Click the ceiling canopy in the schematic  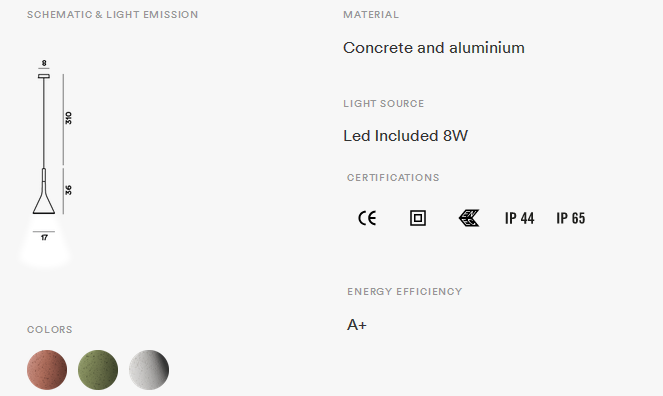tap(44, 76)
